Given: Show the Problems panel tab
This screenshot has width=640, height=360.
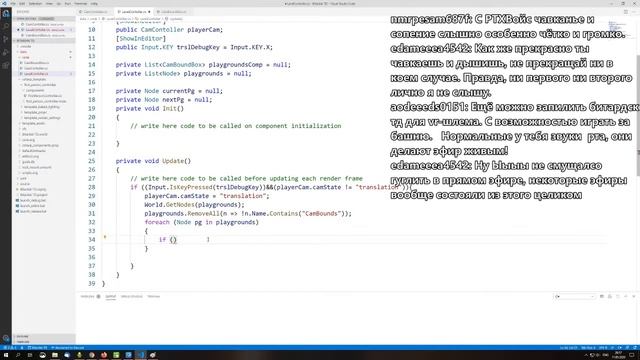Looking at the screenshot, I should click(x=90, y=296).
